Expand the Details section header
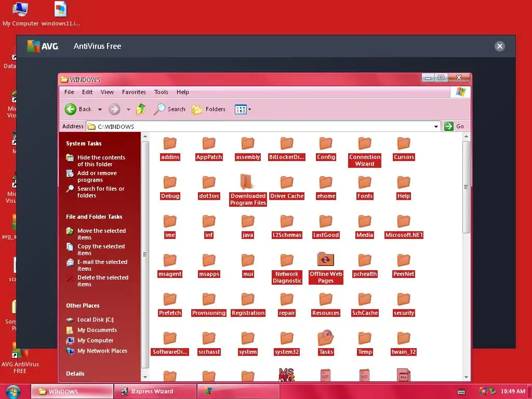The height and width of the screenshot is (399, 532). [x=75, y=374]
